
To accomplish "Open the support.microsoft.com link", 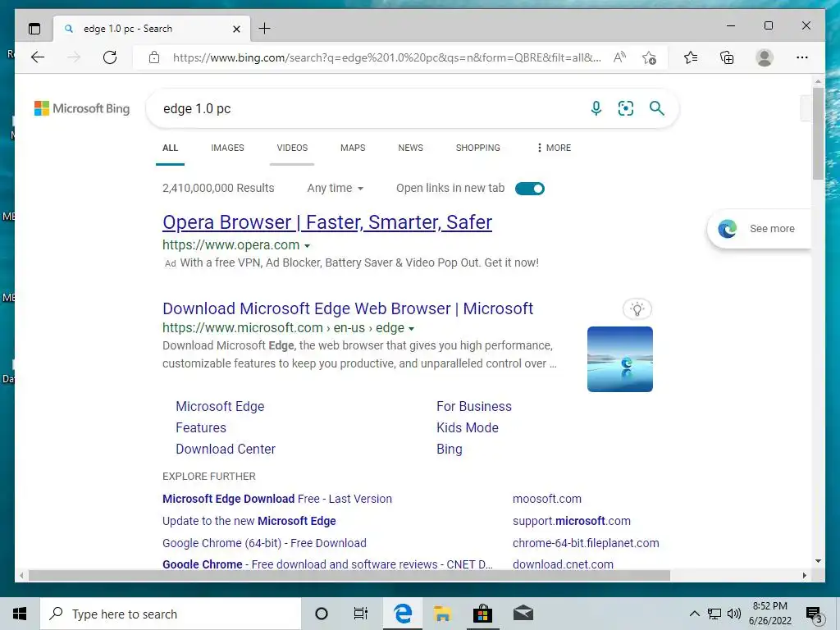I will [572, 521].
